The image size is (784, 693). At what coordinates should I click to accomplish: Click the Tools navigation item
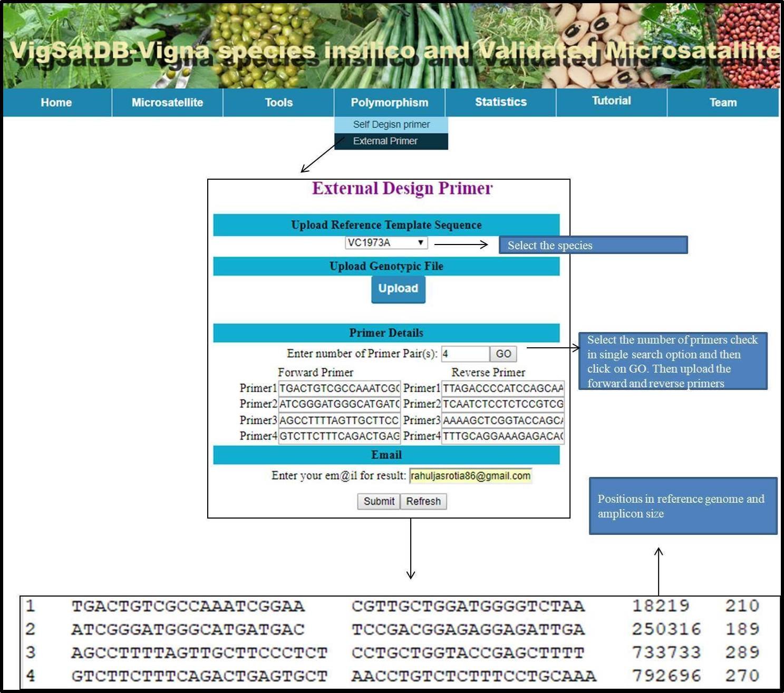pyautogui.click(x=278, y=102)
